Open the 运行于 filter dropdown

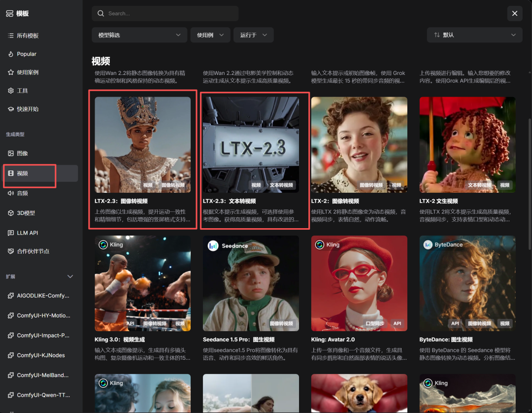click(253, 35)
